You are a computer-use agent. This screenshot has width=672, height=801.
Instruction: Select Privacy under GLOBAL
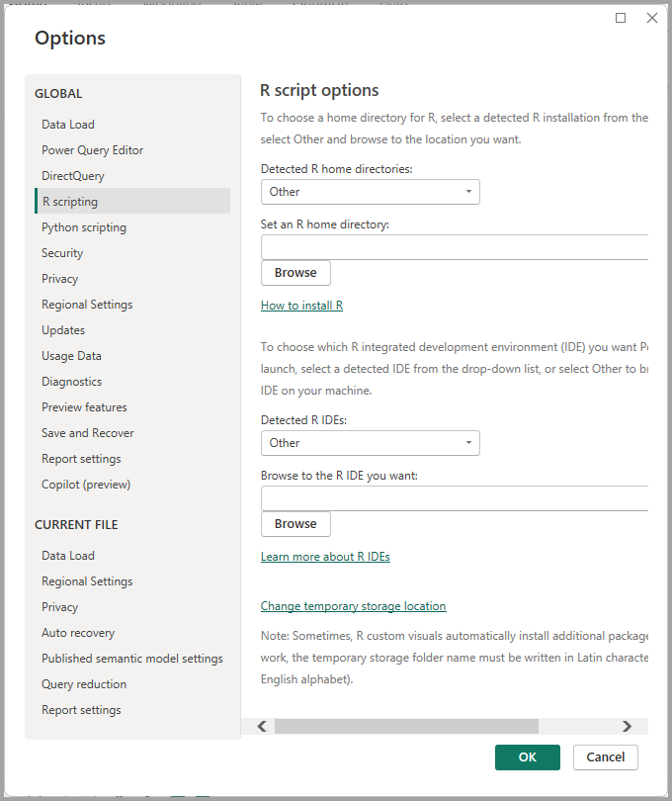pos(59,279)
